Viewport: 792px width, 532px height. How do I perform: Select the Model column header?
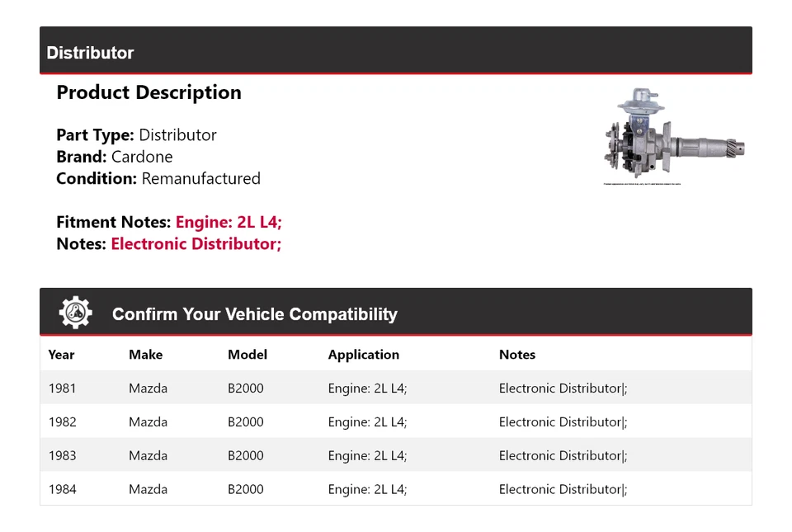click(x=247, y=355)
